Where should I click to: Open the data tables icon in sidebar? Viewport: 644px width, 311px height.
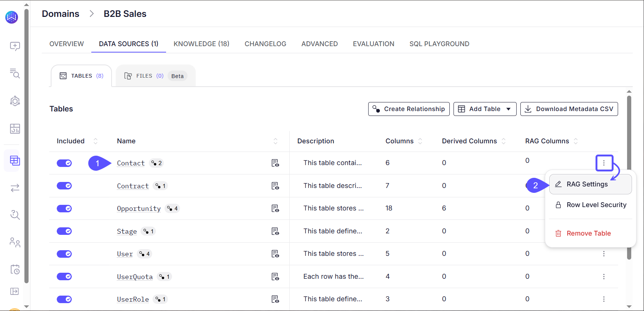click(x=15, y=161)
